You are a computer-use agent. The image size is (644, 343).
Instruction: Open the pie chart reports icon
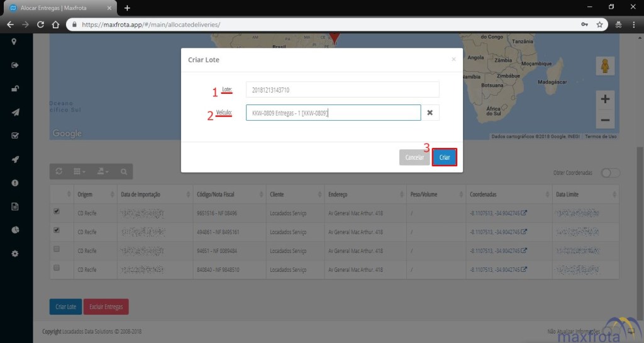click(x=14, y=230)
